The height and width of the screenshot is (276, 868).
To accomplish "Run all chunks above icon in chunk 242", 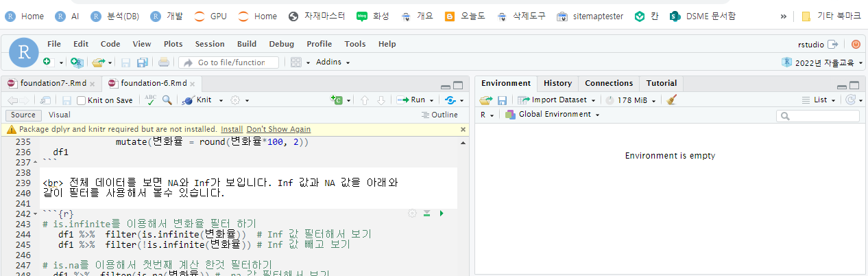I will point(426,214).
